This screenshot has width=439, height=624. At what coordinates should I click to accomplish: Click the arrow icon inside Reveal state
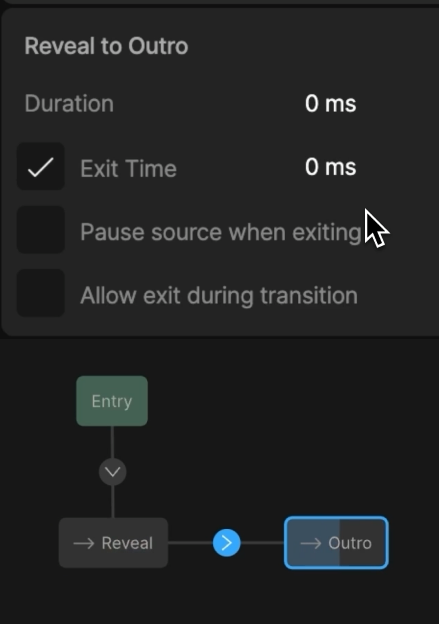click(x=84, y=543)
